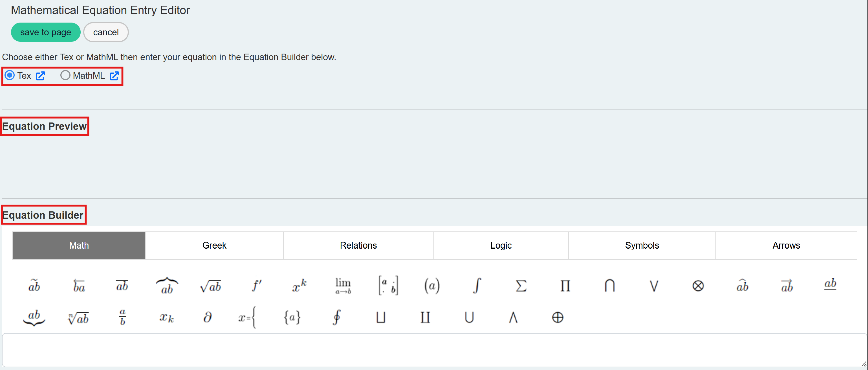Insert the circled times operator
This screenshot has width=868, height=370.
(698, 286)
